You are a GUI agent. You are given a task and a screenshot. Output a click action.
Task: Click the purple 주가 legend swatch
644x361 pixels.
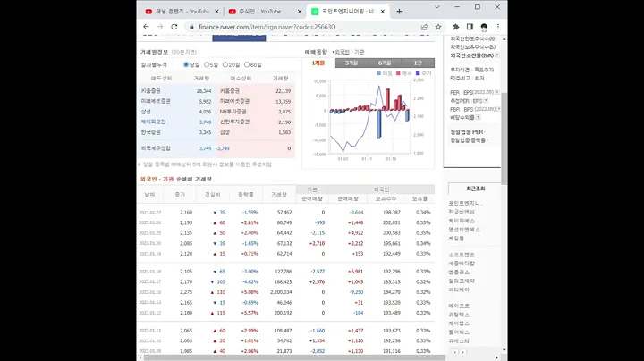(418, 73)
